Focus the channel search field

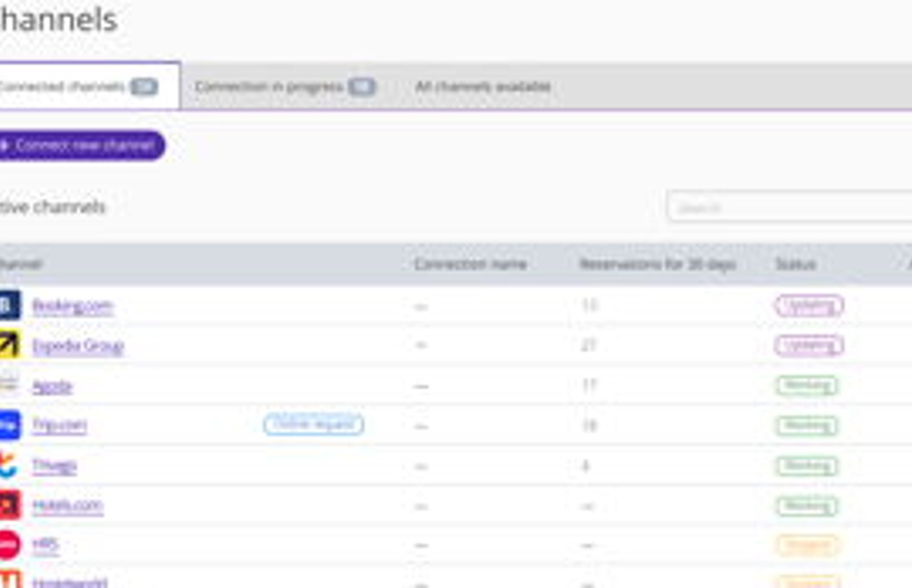point(790,207)
